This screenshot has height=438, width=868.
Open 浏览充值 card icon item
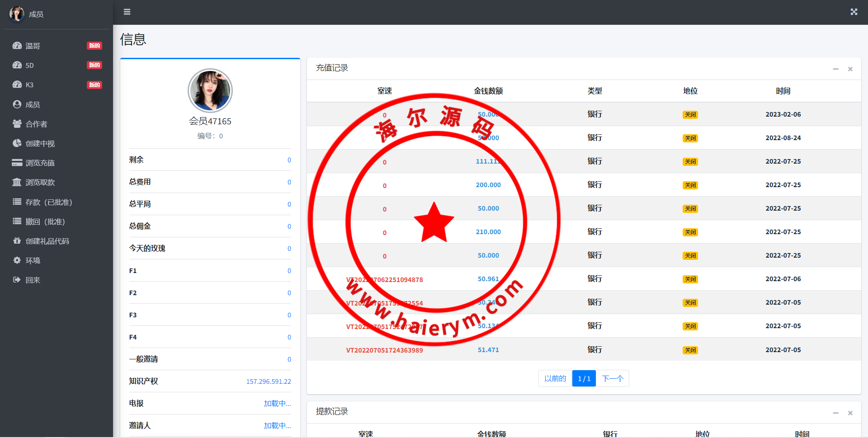[x=17, y=163]
